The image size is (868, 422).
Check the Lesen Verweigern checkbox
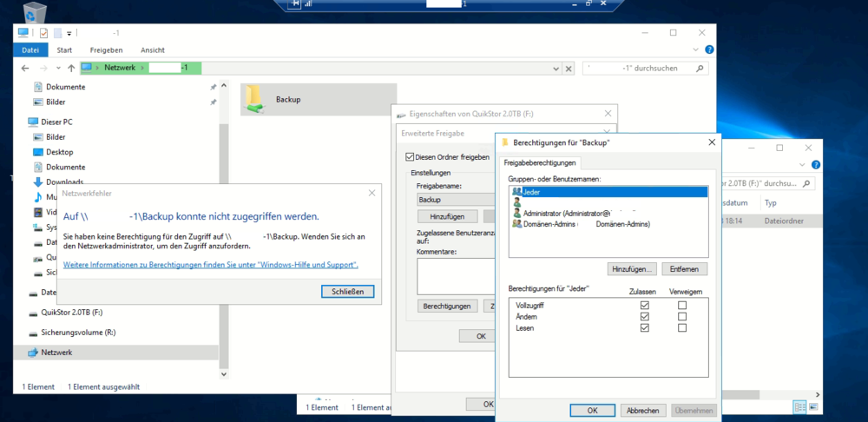[x=681, y=327]
